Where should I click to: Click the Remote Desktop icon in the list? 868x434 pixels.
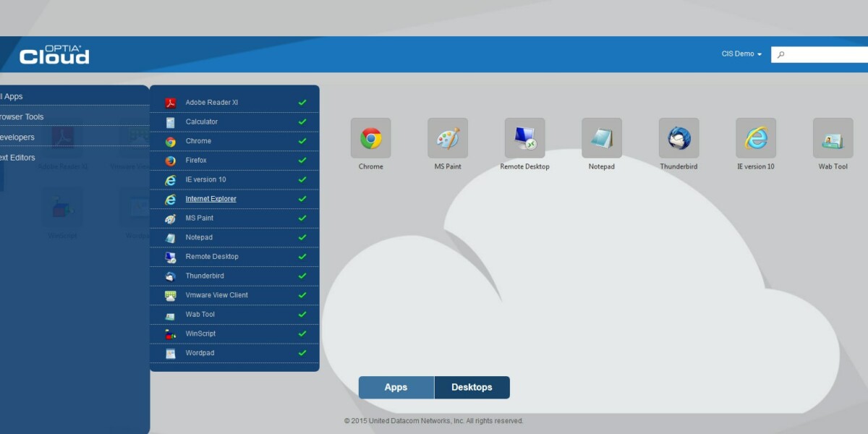click(x=171, y=257)
